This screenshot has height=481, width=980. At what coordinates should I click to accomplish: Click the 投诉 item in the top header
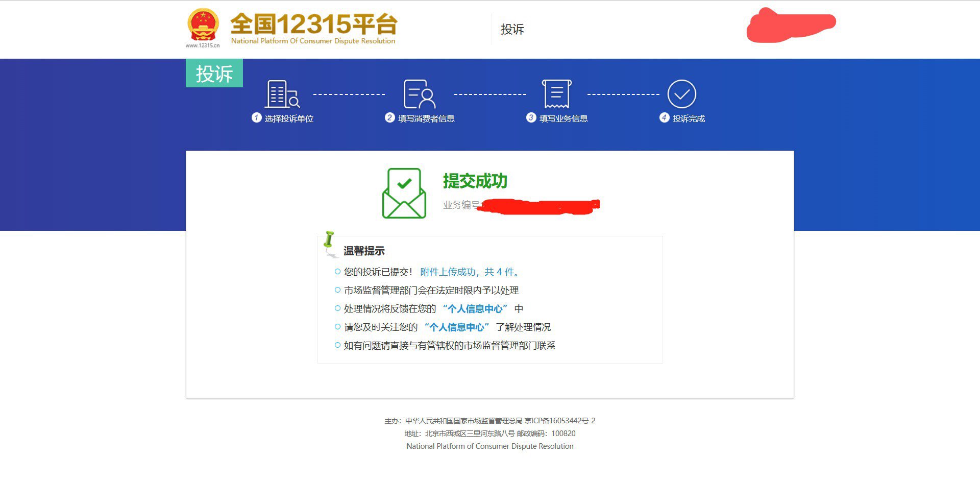[x=512, y=30]
